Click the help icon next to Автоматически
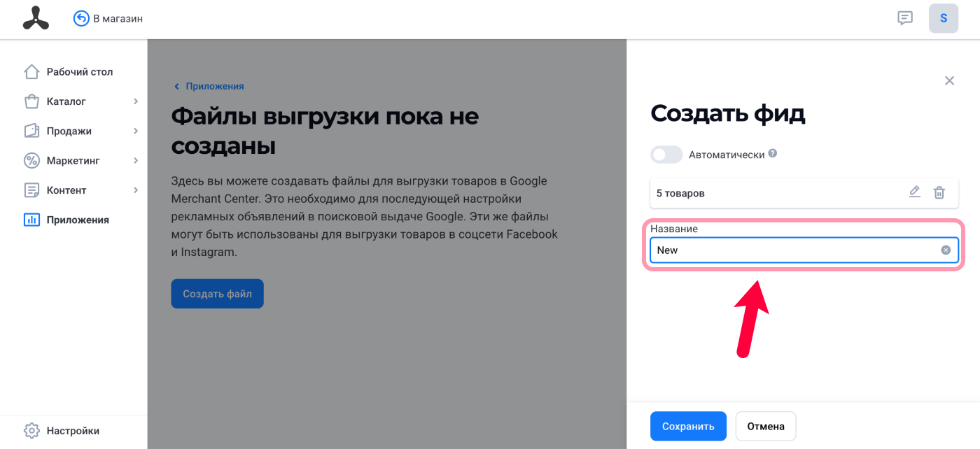Image resolution: width=980 pixels, height=449 pixels. (773, 154)
